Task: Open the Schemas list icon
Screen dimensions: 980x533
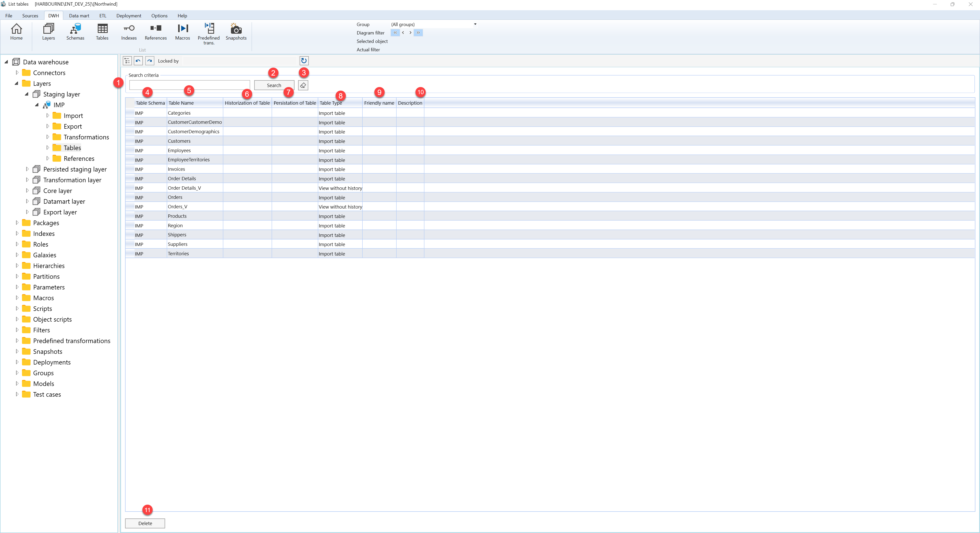Action: coord(75,31)
